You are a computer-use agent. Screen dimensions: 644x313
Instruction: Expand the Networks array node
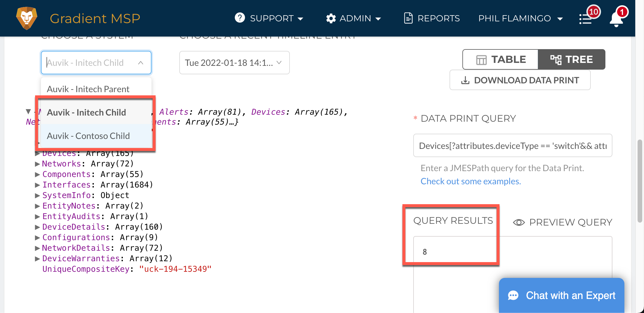coord(37,164)
